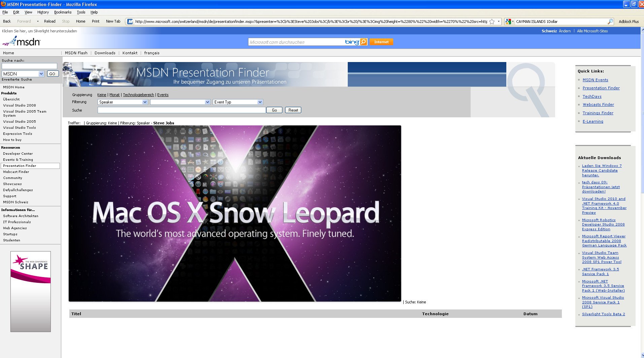This screenshot has width=644, height=358.
Task: Open the Bookmarks menu
Action: tap(63, 12)
